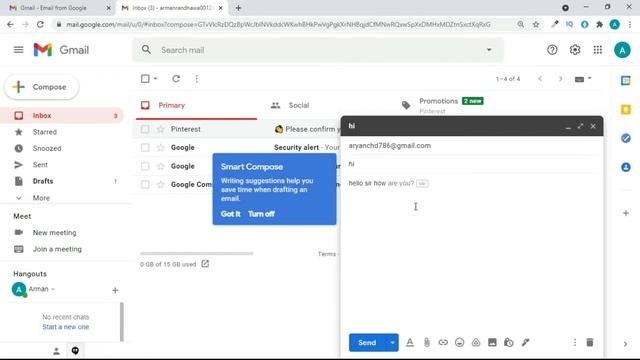Open compose window more options menu

point(575,342)
